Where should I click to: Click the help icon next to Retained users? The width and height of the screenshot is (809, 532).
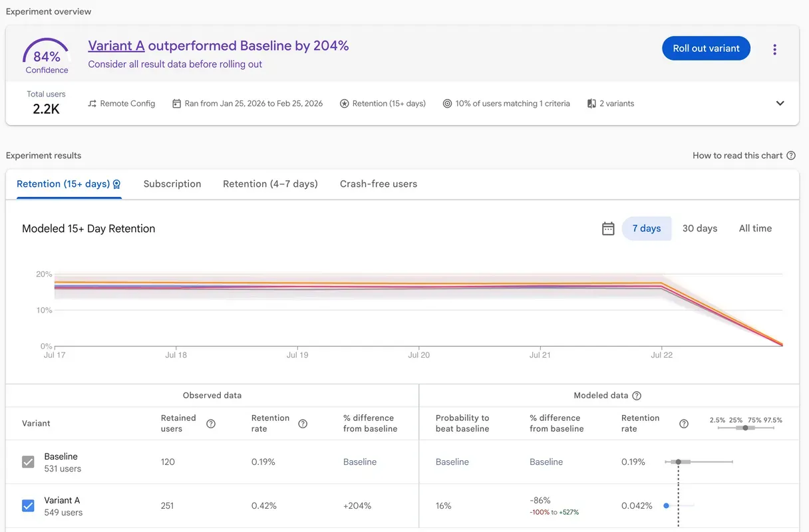211,423
